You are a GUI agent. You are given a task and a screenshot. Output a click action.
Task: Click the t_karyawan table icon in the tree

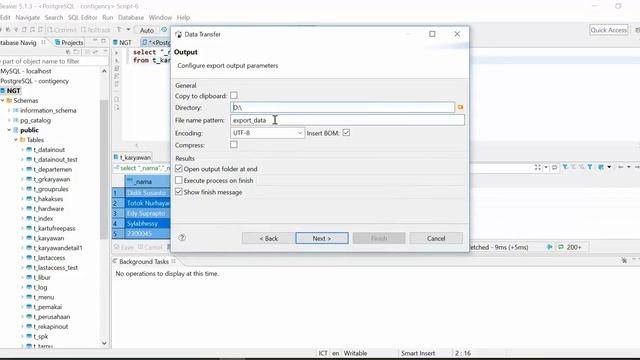(29, 238)
